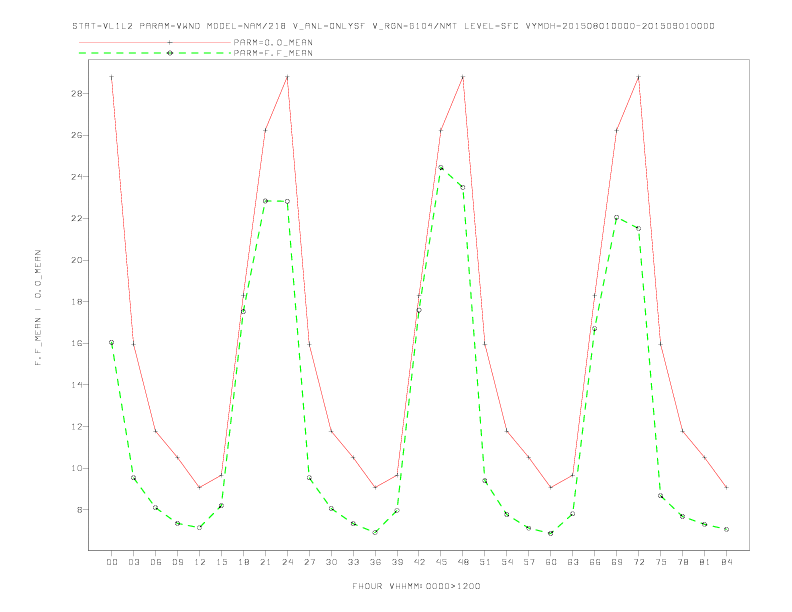The width and height of the screenshot is (792, 612).
Task: Click y-axis tick label 18
Action: pos(77,302)
